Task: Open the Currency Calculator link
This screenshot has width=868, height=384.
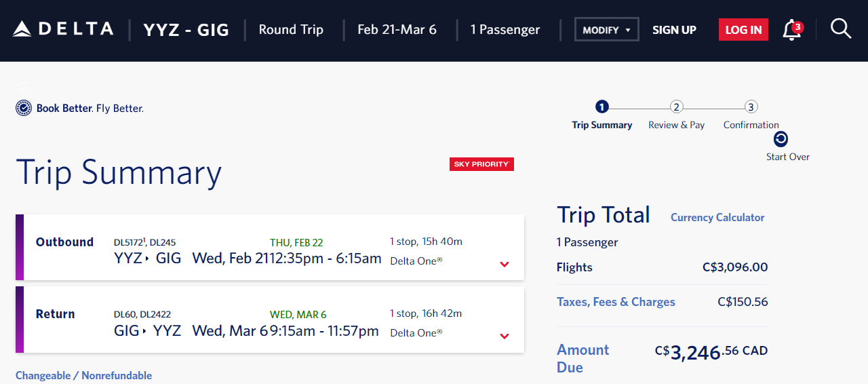Action: (x=717, y=217)
